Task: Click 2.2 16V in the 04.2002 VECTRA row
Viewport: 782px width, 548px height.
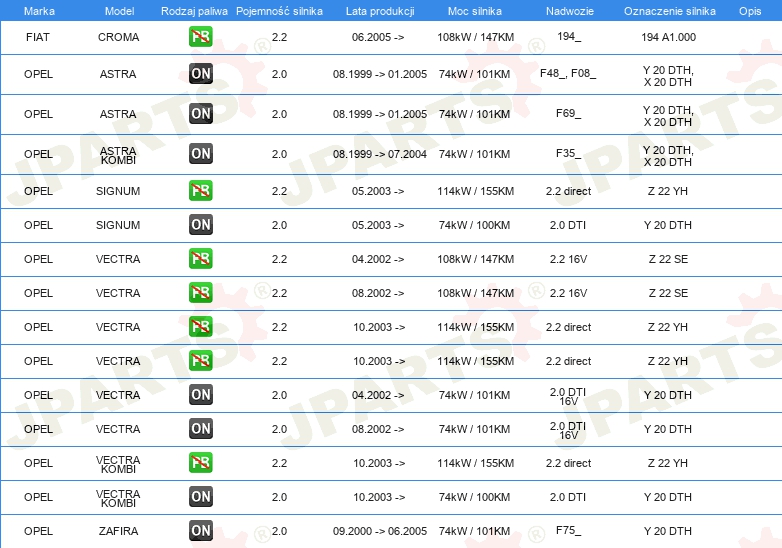Action: (569, 259)
